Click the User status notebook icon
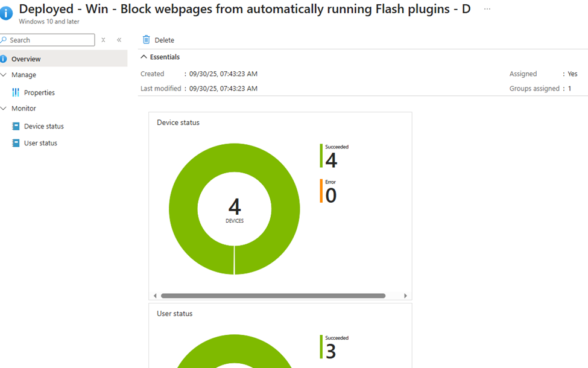Viewport: 588px width, 368px height. (x=16, y=143)
